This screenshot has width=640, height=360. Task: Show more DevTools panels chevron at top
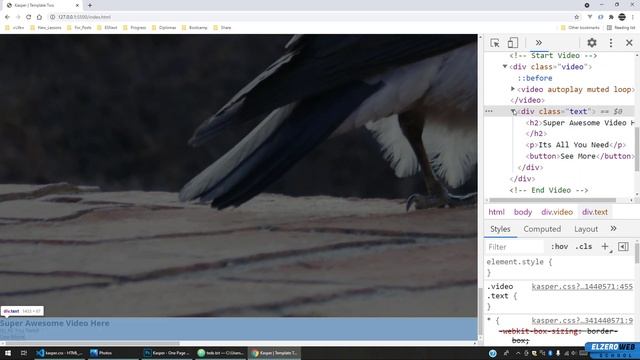tap(539, 43)
